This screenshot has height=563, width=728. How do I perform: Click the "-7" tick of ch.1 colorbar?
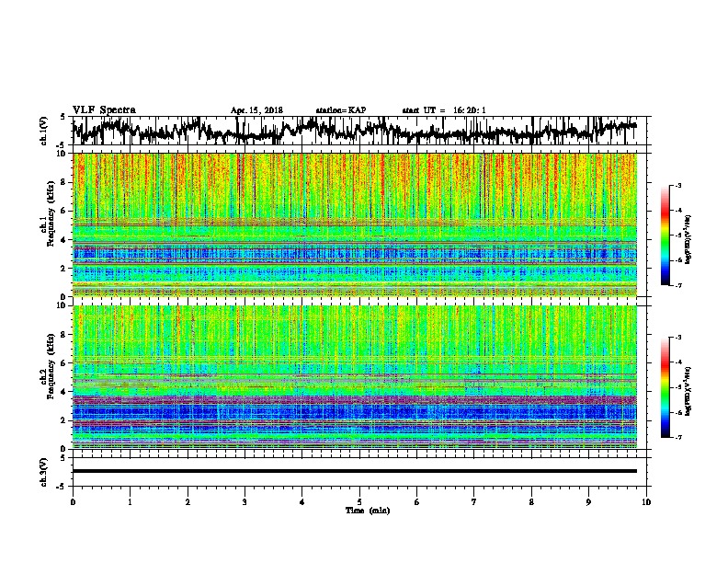pyautogui.click(x=677, y=285)
